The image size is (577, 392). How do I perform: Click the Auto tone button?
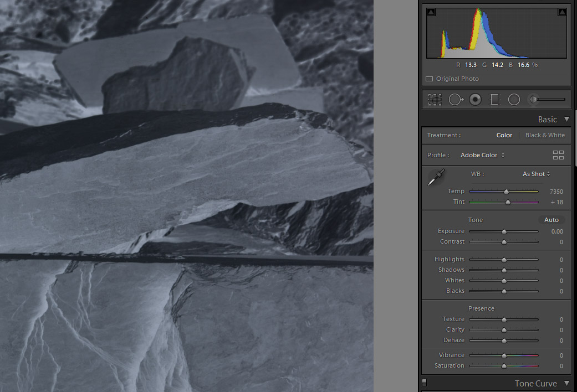(551, 220)
